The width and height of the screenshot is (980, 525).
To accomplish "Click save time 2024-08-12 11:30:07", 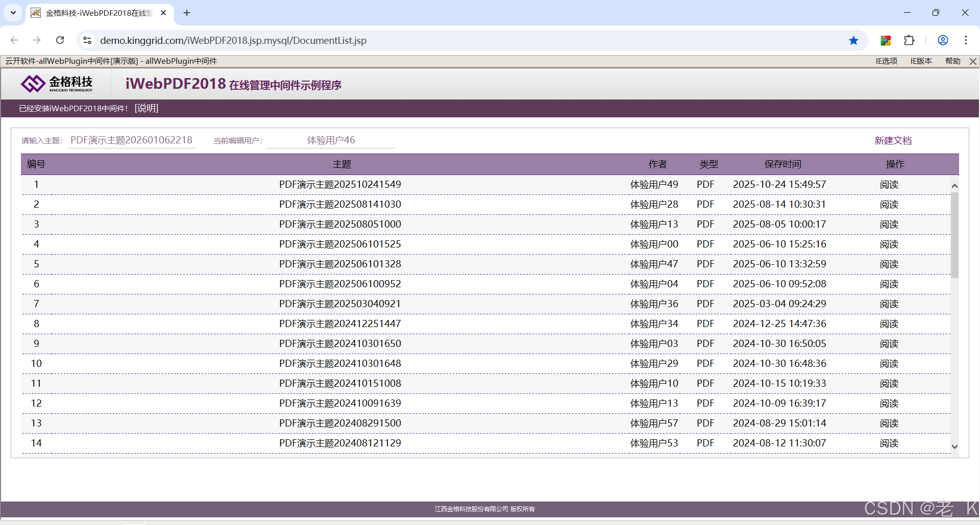I will pyautogui.click(x=779, y=443).
